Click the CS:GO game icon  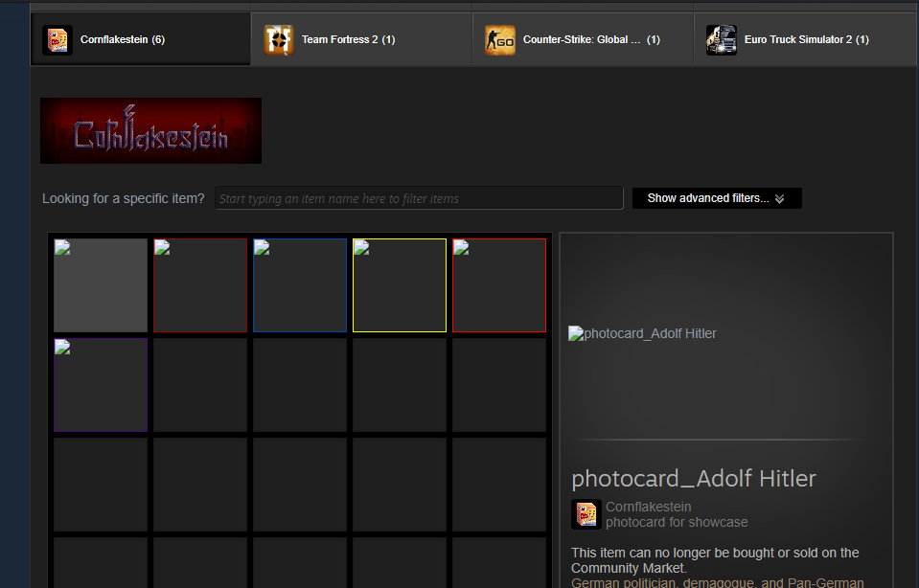coord(500,40)
